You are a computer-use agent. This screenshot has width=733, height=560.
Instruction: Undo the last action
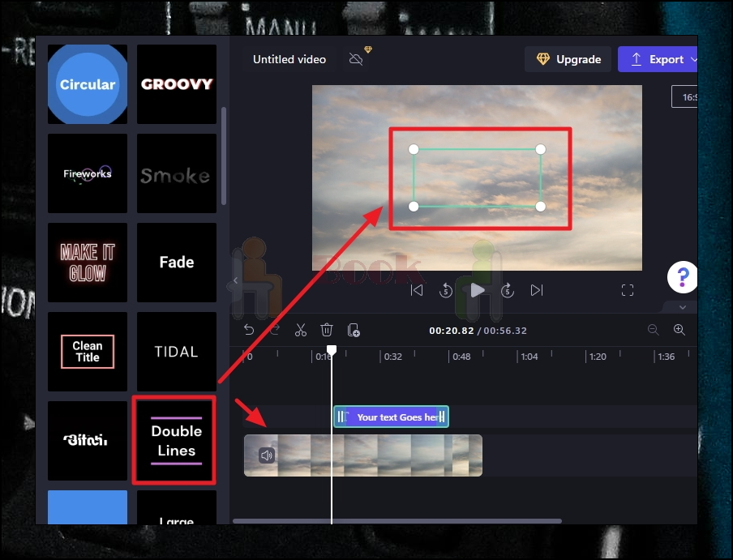click(249, 330)
